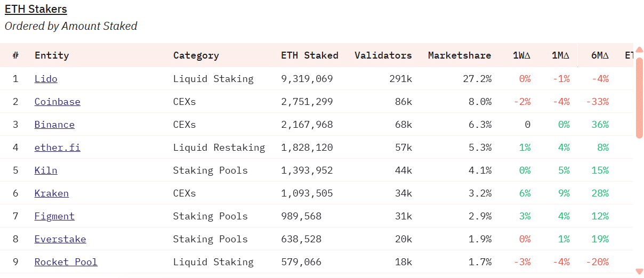The height and width of the screenshot is (278, 644).
Task: Sort by the 6M change column
Action: [599, 55]
